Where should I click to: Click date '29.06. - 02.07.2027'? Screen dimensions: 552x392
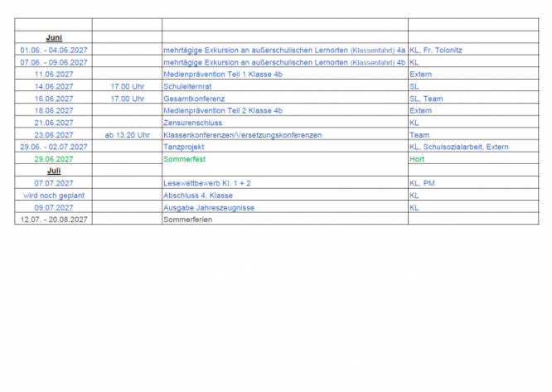54,147
